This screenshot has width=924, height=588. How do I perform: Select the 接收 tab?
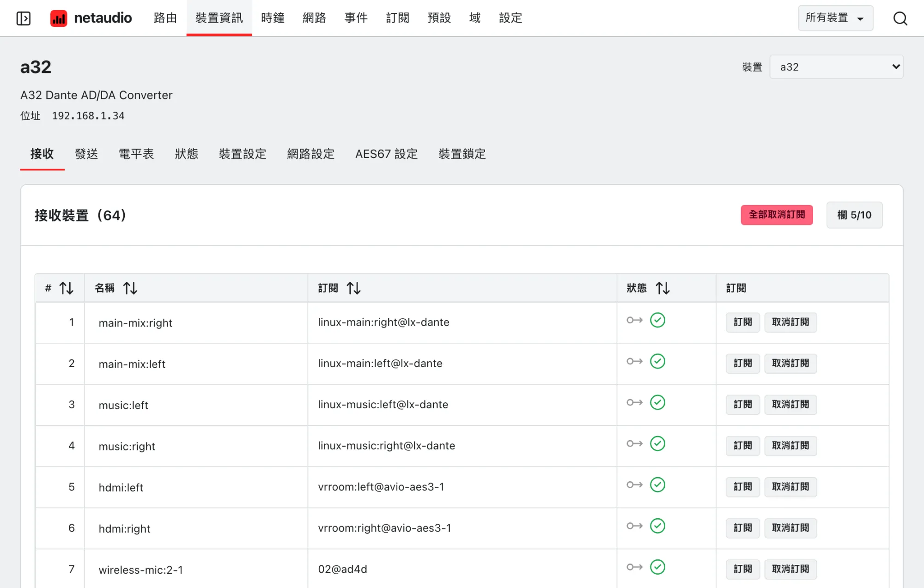click(x=42, y=154)
